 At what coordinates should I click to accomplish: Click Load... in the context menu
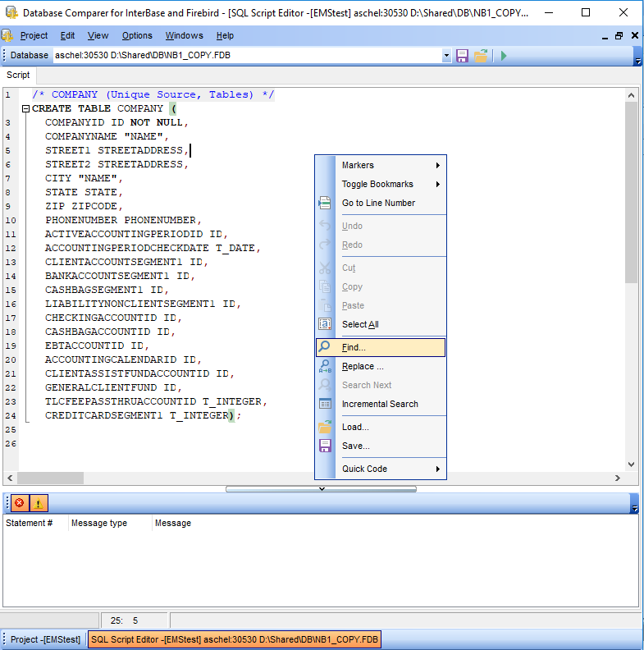pyautogui.click(x=355, y=427)
